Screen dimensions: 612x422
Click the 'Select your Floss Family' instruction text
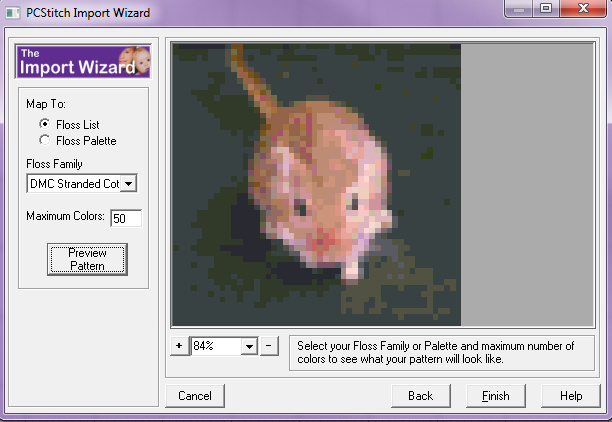[436, 353]
